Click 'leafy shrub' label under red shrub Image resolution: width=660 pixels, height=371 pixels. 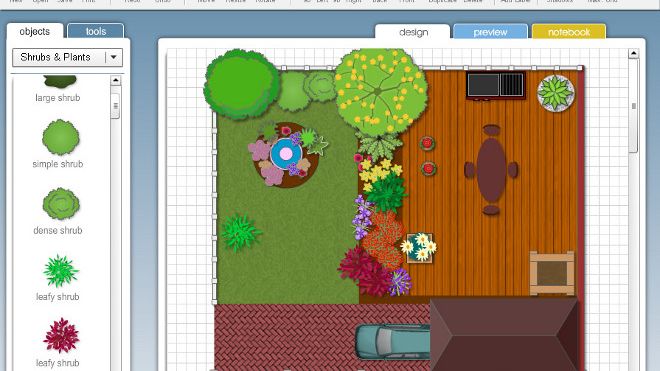point(58,363)
